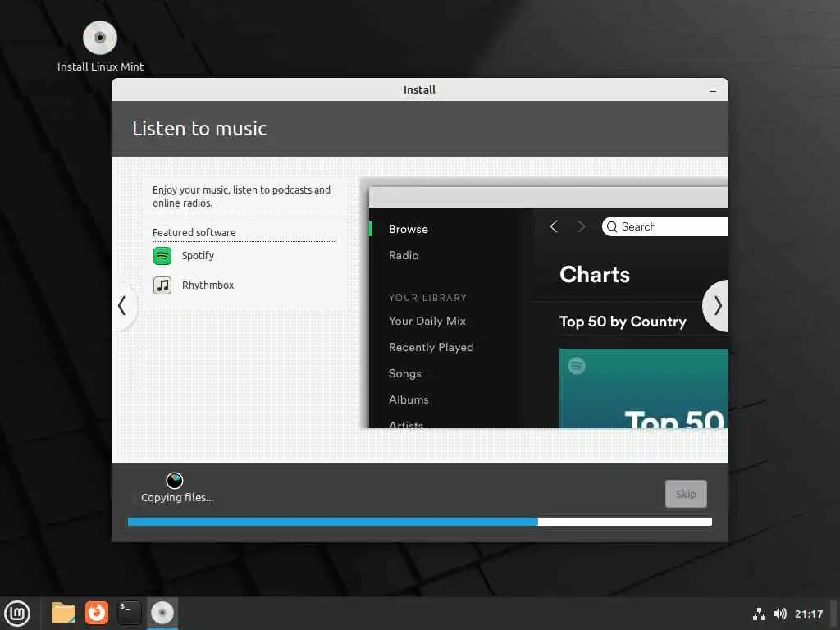
Task: Click the Top 50 chart thumbnail
Action: (x=643, y=388)
